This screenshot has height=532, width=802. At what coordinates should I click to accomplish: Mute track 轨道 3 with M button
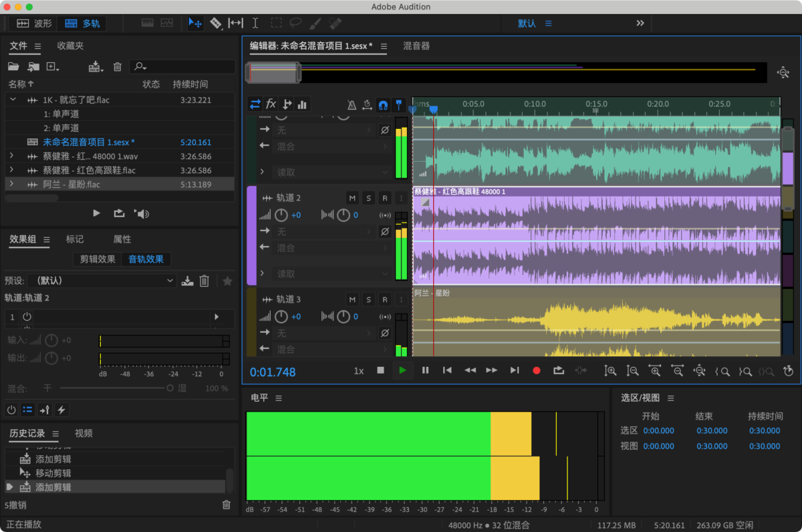click(352, 299)
